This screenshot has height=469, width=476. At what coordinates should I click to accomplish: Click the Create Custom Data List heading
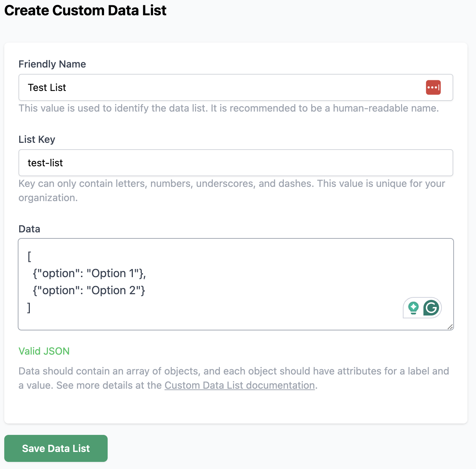coord(85,10)
